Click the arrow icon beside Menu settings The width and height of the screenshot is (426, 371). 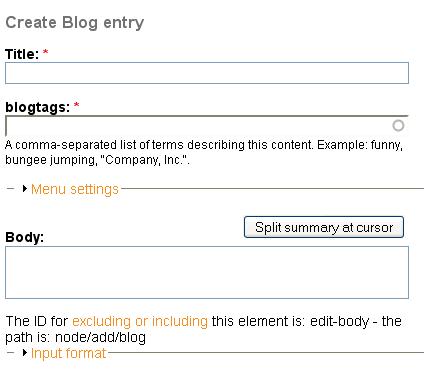[x=25, y=189]
